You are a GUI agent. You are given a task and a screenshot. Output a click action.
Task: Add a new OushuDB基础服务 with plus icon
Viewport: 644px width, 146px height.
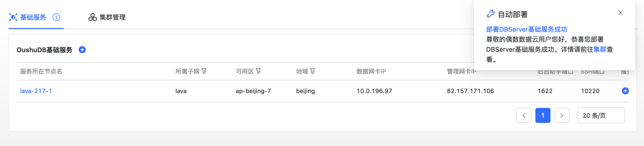click(82, 50)
